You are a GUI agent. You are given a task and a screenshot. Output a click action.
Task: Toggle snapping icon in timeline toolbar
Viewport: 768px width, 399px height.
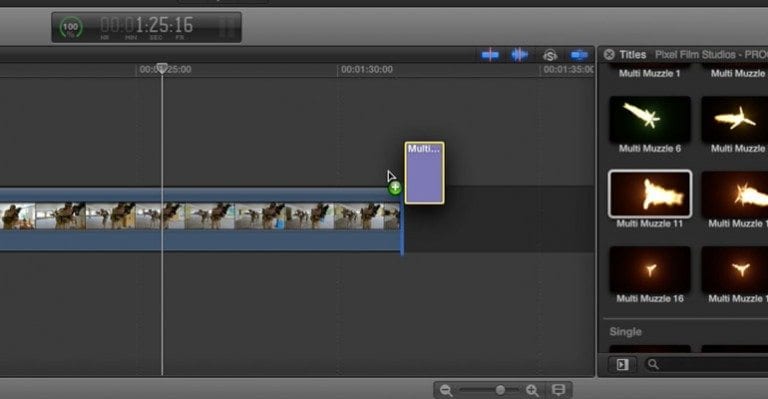pos(579,55)
